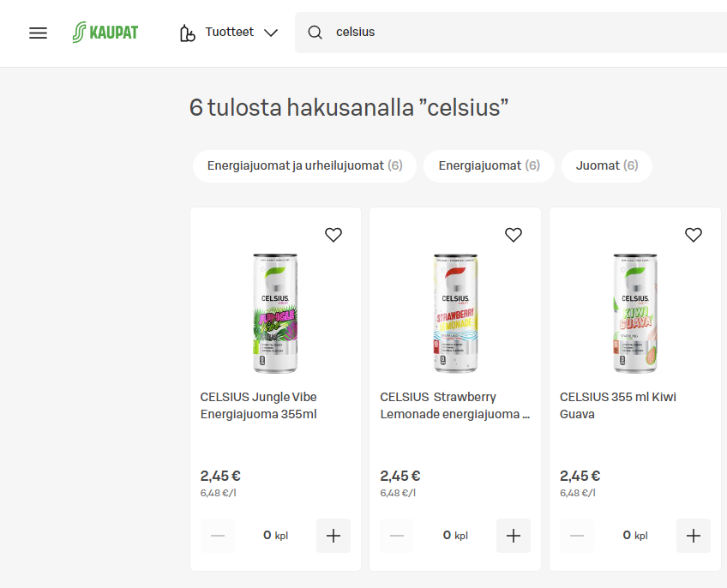
Task: Reduce Kiwi Guava quantity
Action: click(577, 536)
